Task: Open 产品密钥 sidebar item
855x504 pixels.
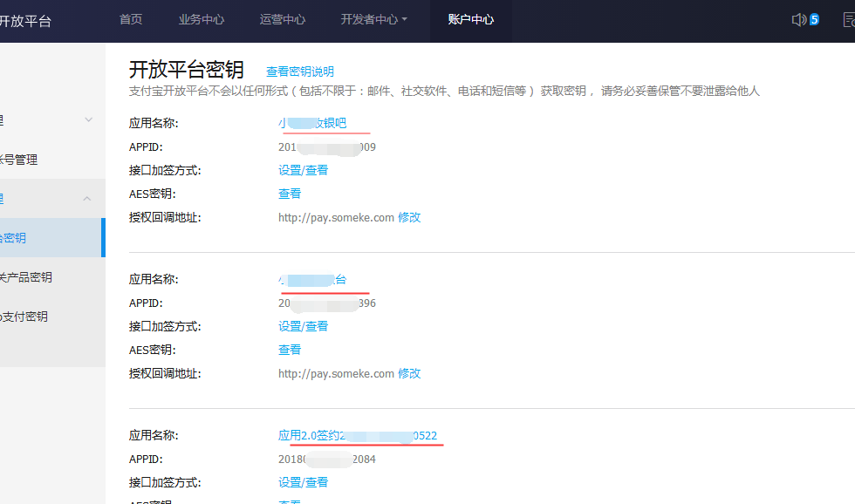Action: tap(25, 277)
